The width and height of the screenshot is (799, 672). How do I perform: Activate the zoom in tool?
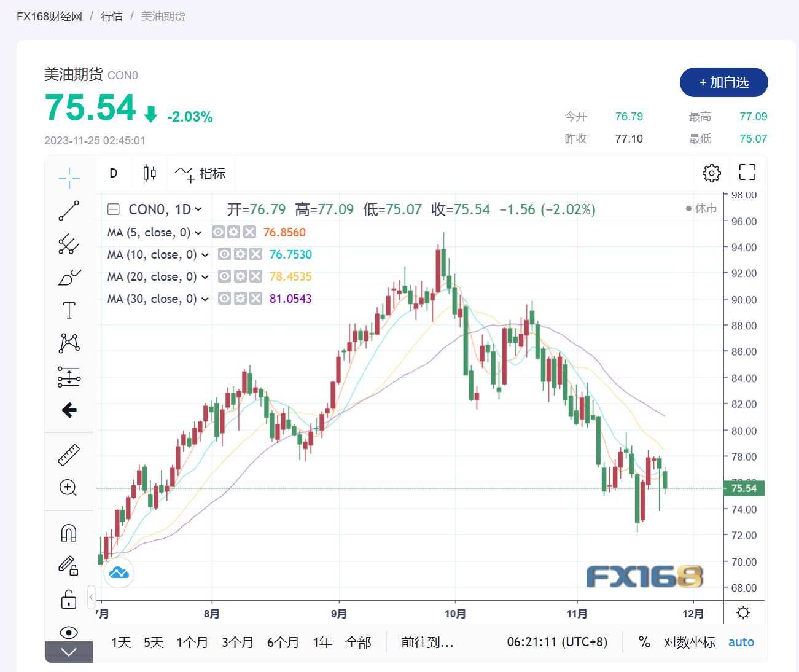click(x=68, y=488)
